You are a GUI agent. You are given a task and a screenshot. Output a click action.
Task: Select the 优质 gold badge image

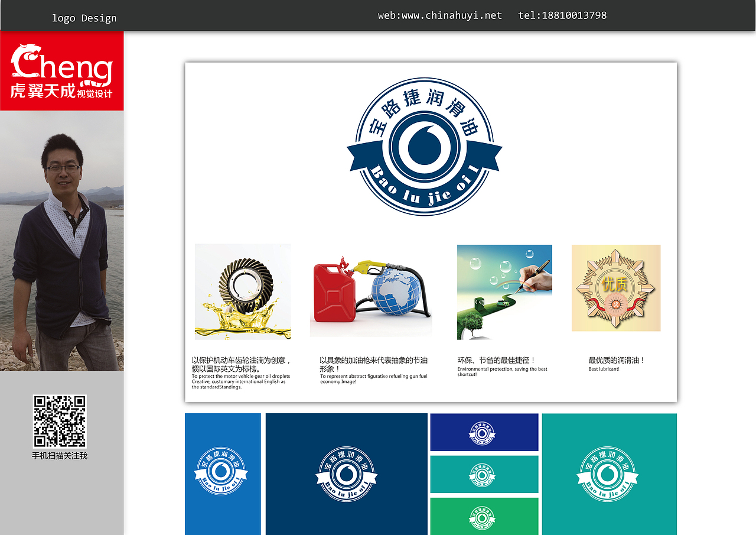616,288
